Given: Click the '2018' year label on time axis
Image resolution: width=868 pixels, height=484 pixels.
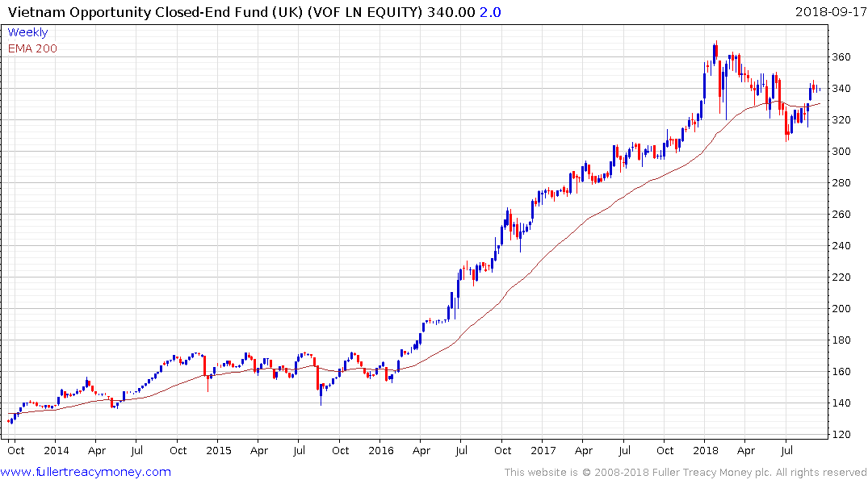Looking at the screenshot, I should point(705,450).
